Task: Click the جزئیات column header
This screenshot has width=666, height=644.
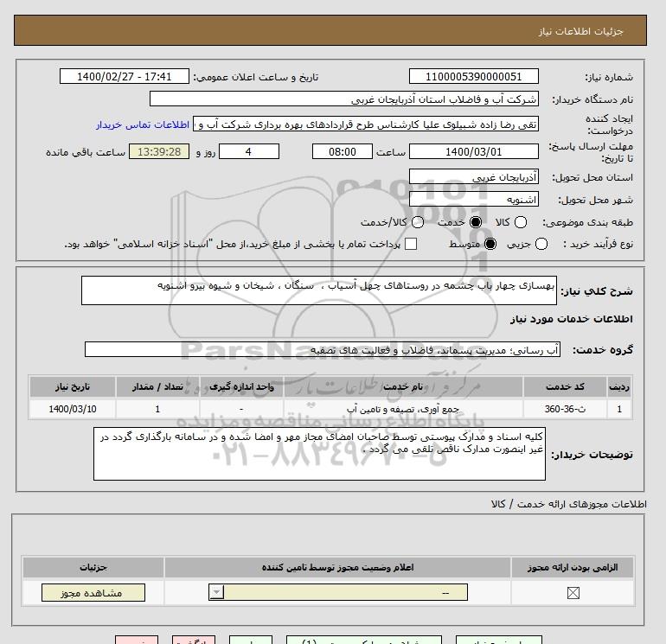Action: point(93,568)
